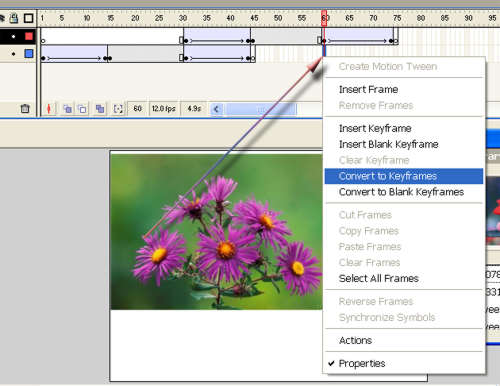Select Convert to Blank Keyframes
The height and width of the screenshot is (386, 500).
401,192
